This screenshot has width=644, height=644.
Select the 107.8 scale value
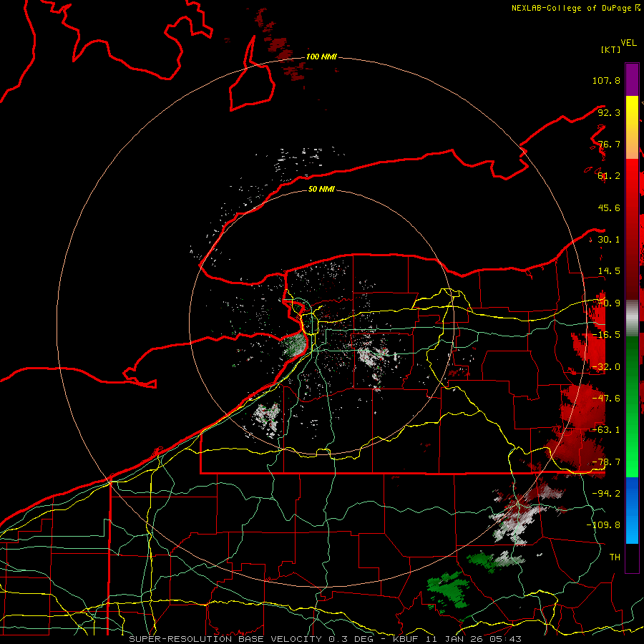pyautogui.click(x=606, y=80)
